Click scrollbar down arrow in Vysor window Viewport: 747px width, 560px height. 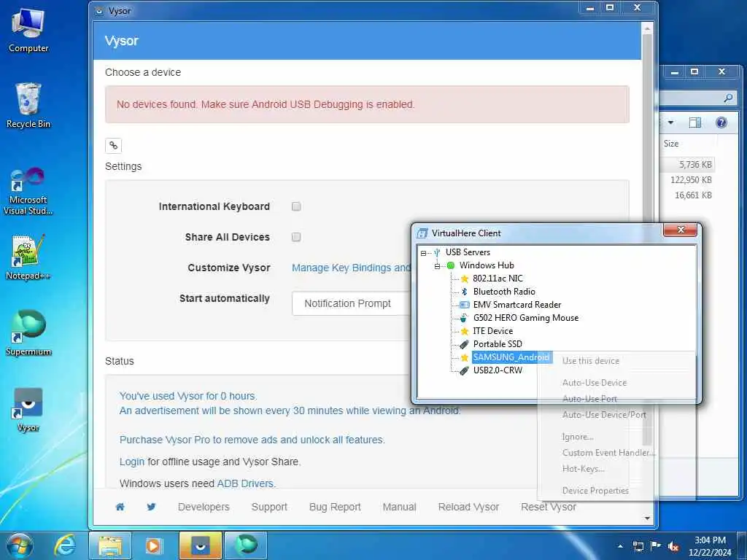pos(647,518)
